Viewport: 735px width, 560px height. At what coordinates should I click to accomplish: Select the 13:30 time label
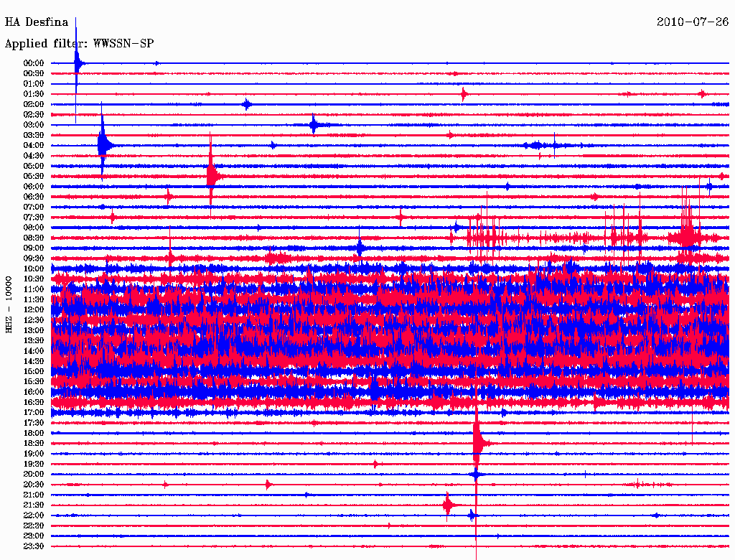tap(34, 341)
